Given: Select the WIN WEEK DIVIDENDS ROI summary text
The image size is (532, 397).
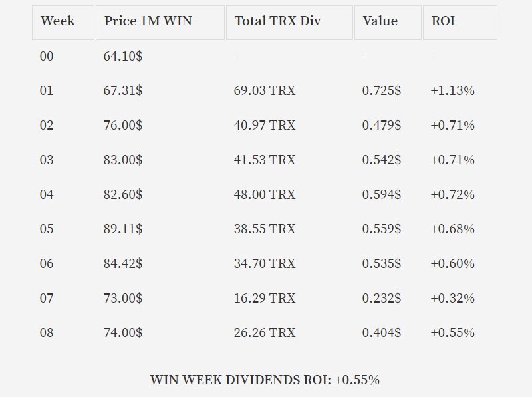Looking at the screenshot, I should (265, 380).
